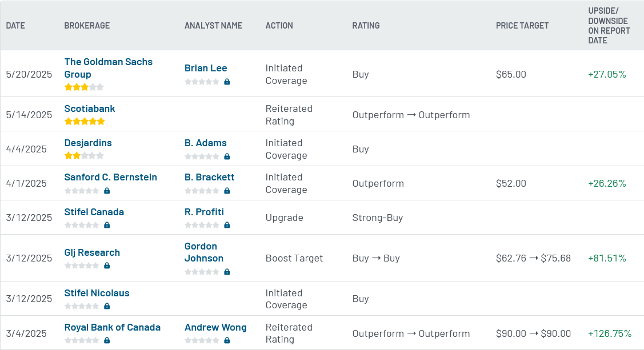The width and height of the screenshot is (644, 350).
Task: Click Brian Lee's grey star rating
Action: coord(202,82)
